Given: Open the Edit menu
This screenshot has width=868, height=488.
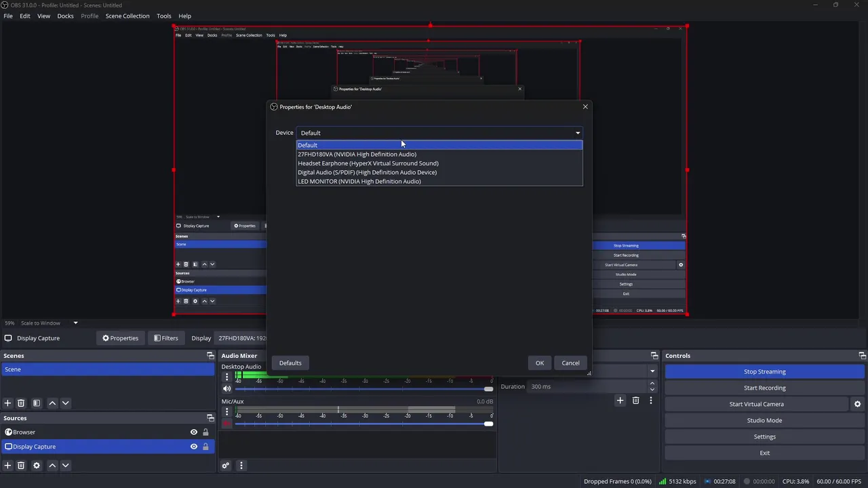Looking at the screenshot, I should [x=25, y=16].
